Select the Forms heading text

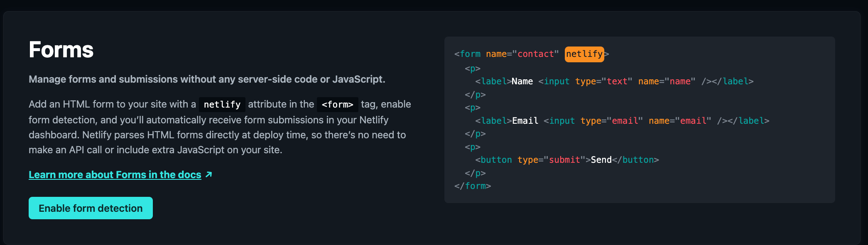61,50
